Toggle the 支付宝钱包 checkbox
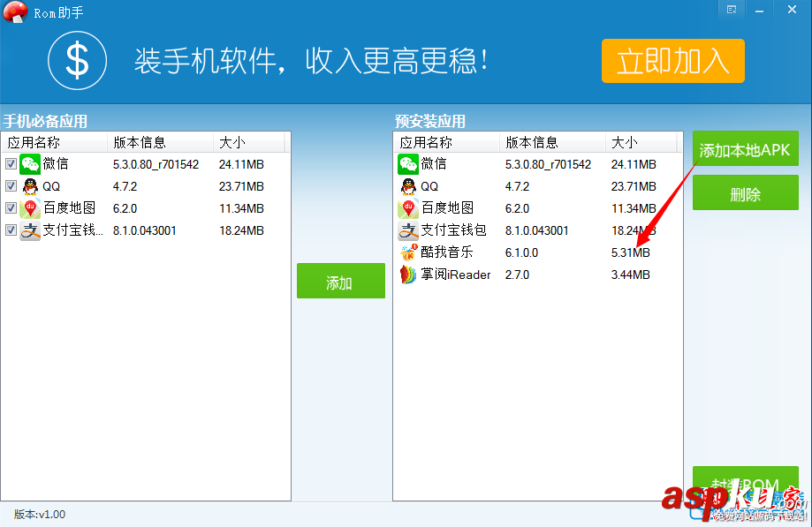812x527 pixels. 11,230
